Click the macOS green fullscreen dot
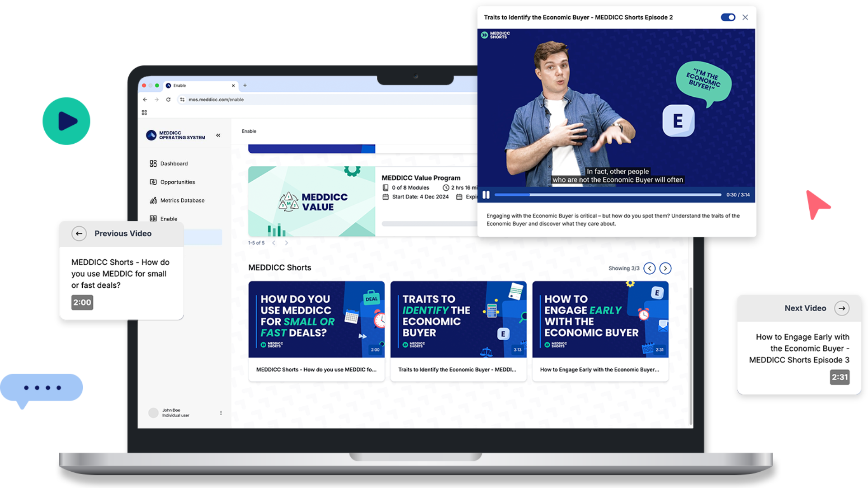The height and width of the screenshot is (488, 868). (x=157, y=85)
